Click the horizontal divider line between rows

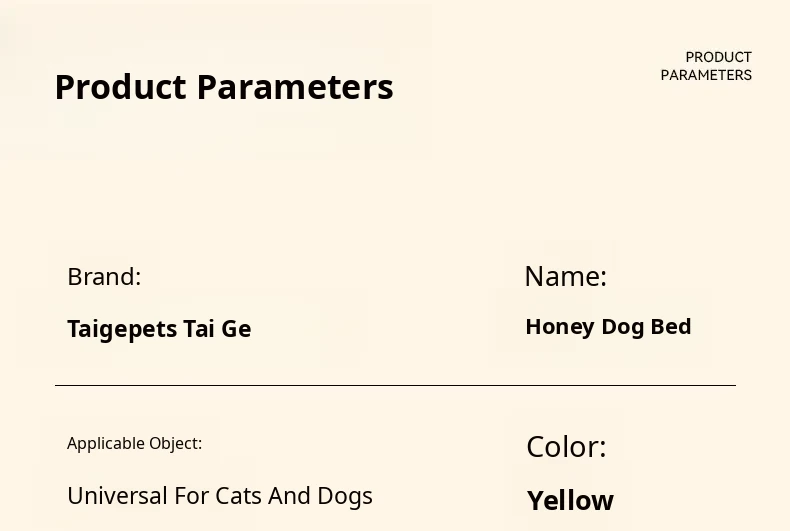pos(395,385)
